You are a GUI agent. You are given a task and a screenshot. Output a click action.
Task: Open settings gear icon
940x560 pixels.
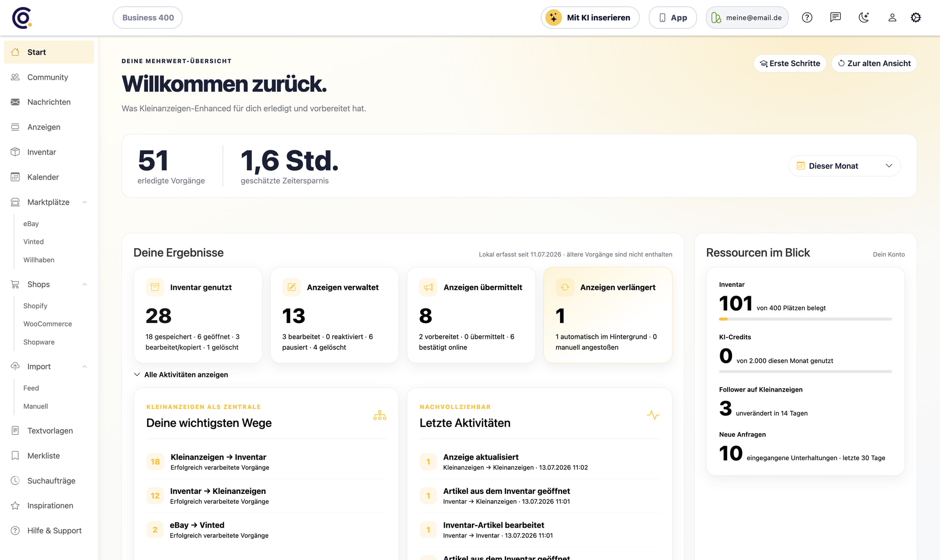916,18
